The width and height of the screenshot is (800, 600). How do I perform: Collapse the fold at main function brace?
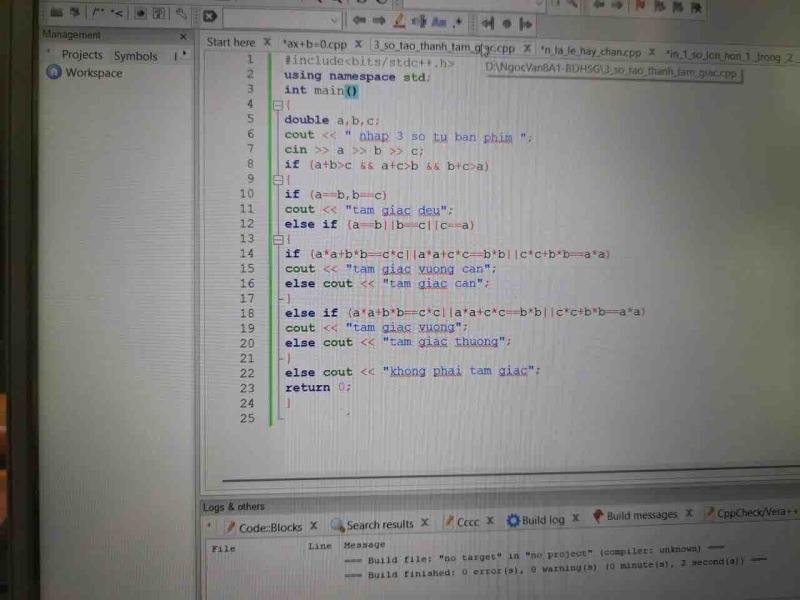(277, 105)
